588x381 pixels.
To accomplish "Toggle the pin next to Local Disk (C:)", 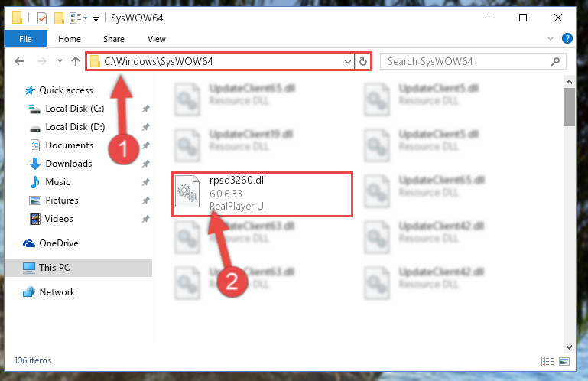I will (x=146, y=109).
